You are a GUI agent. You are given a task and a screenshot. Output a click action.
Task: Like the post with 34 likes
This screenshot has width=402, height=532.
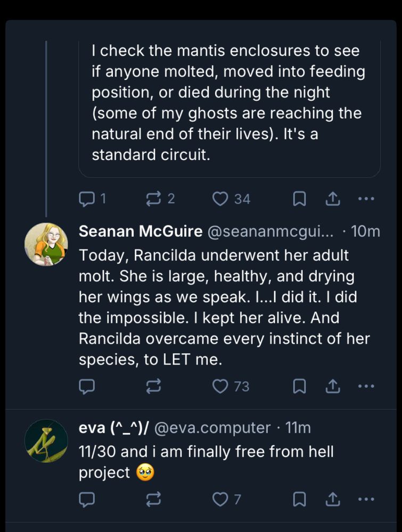coord(220,199)
